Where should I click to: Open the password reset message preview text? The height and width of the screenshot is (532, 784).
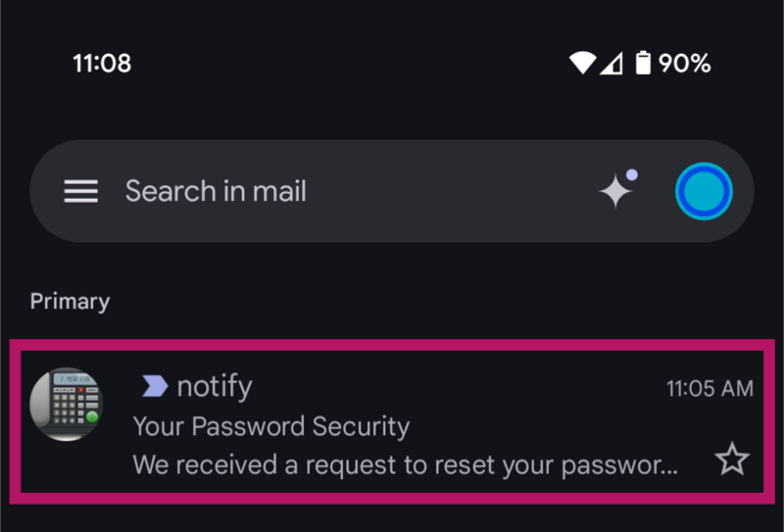tap(405, 463)
